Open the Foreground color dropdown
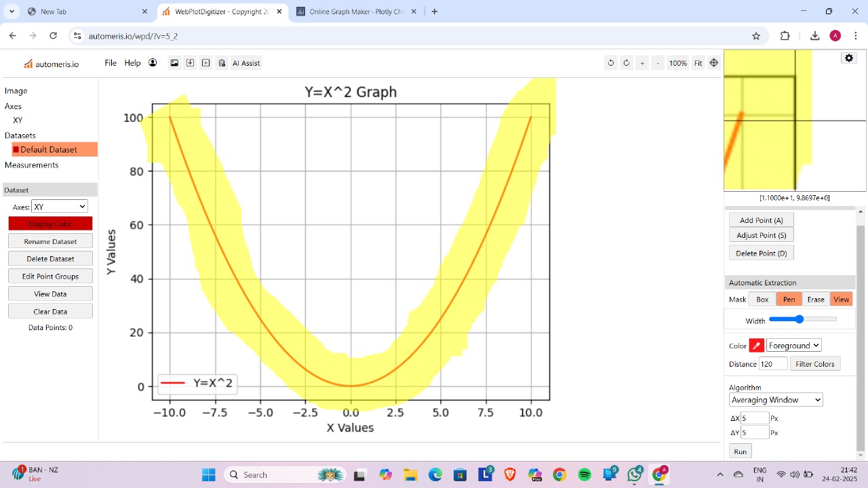 click(x=793, y=345)
